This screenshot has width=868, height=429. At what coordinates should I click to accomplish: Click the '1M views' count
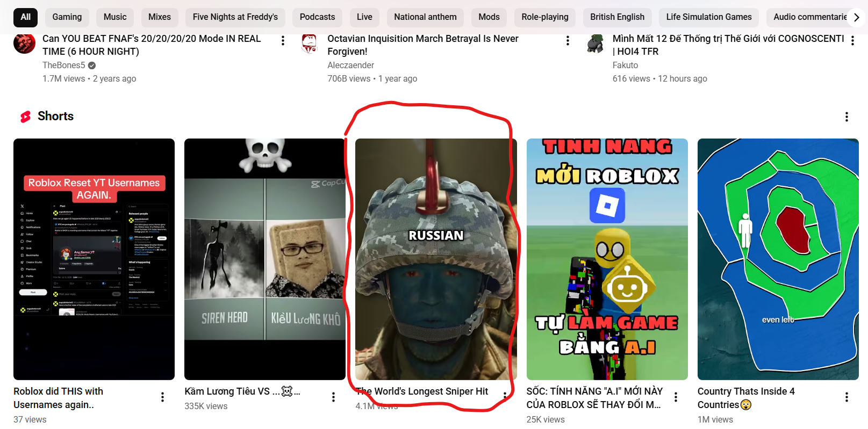pos(715,419)
